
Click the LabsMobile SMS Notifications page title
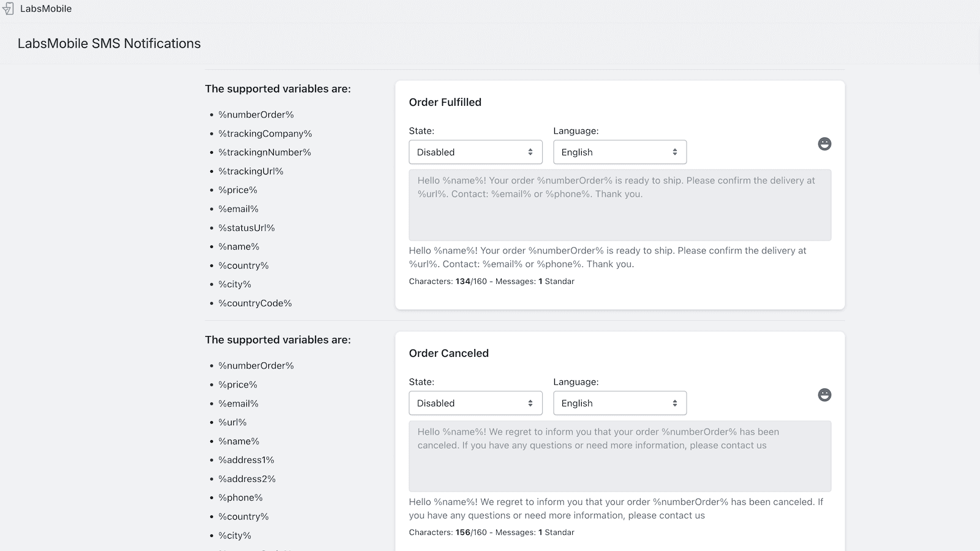coord(109,43)
